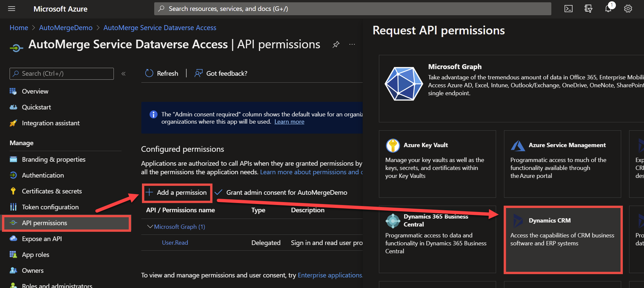The image size is (644, 288).
Task: Open Authentication settings
Action: click(43, 175)
